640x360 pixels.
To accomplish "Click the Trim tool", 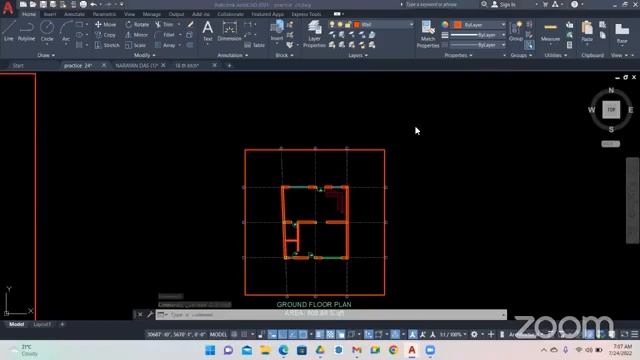I will (164, 24).
